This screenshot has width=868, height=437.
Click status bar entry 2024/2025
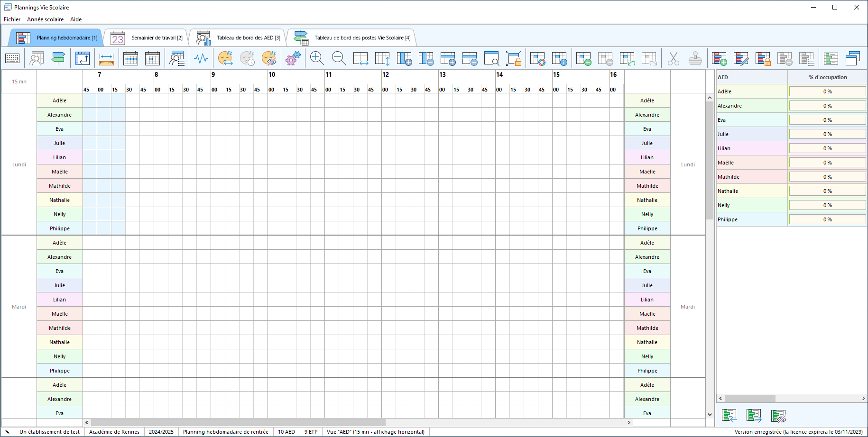click(161, 432)
